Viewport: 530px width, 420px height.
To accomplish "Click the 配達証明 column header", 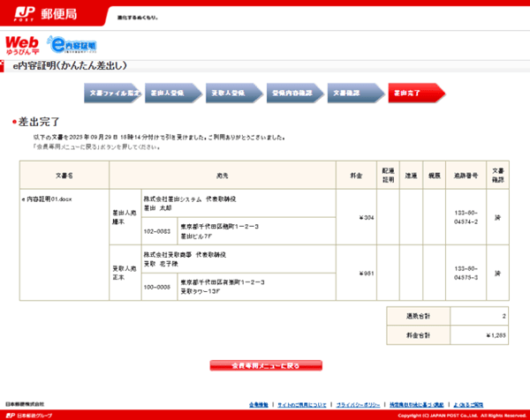I will coord(388,176).
